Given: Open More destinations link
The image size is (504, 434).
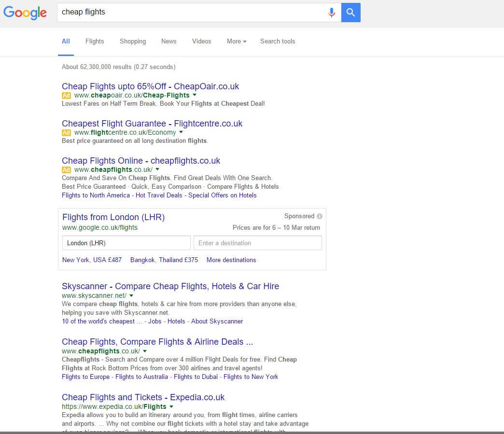Looking at the screenshot, I should pos(231,260).
